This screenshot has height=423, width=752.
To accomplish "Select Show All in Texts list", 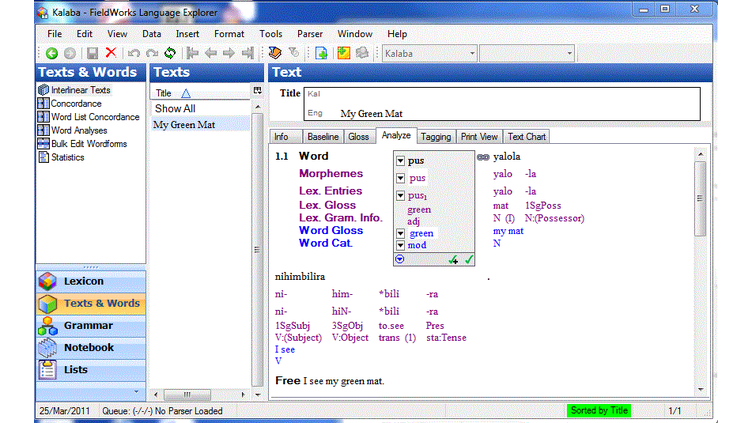I will tap(175, 108).
